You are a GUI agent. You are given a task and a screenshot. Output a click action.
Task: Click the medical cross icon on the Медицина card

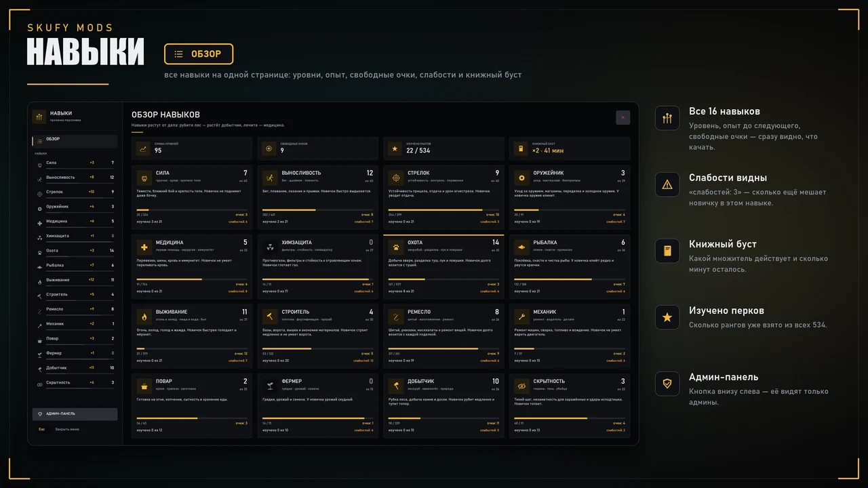[x=144, y=247]
